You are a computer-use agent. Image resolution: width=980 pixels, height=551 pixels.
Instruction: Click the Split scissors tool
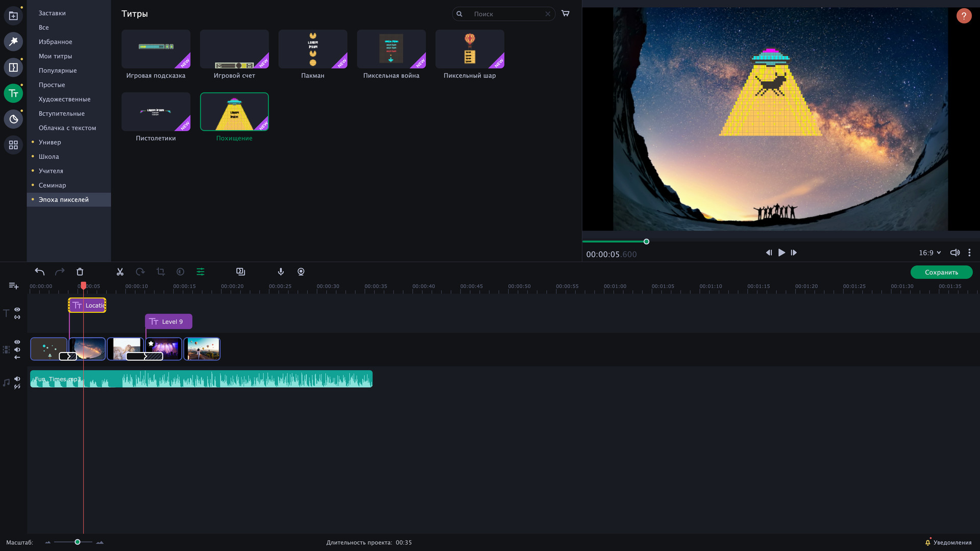(x=120, y=272)
